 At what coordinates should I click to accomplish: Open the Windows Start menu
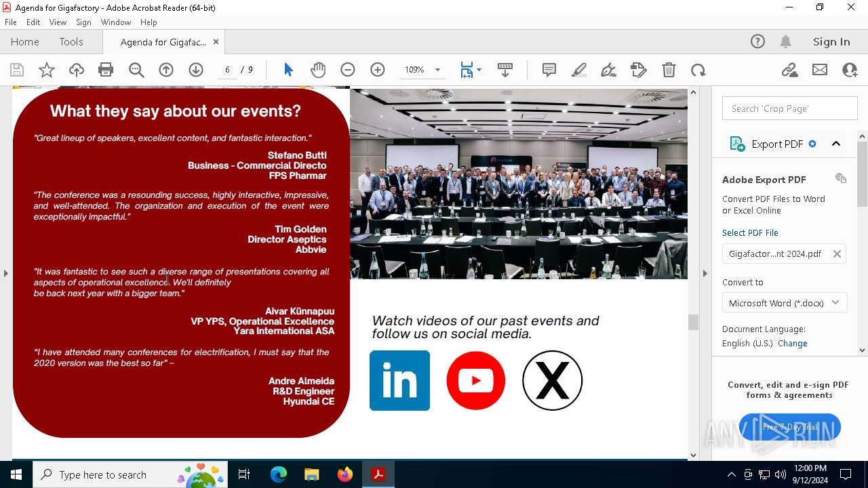click(x=16, y=474)
